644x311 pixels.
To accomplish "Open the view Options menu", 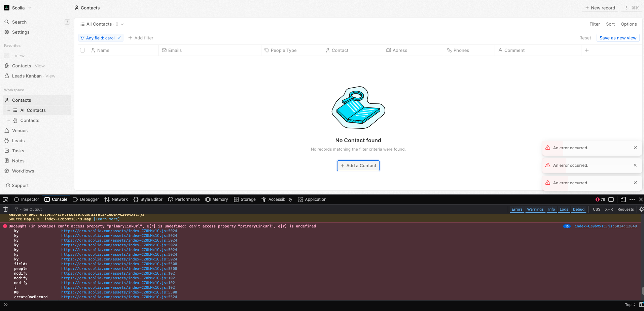I will (x=629, y=24).
